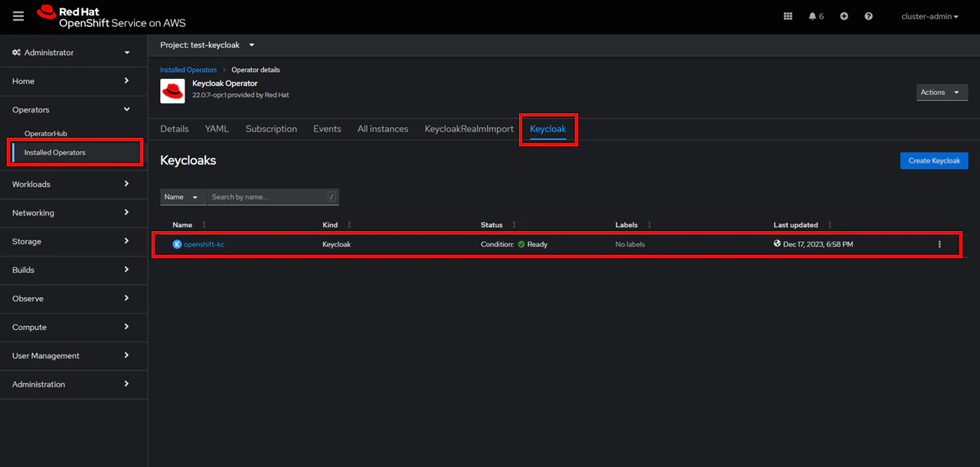The image size is (980, 467).
Task: Switch to the KeycloakRealmImport tab
Action: click(469, 129)
